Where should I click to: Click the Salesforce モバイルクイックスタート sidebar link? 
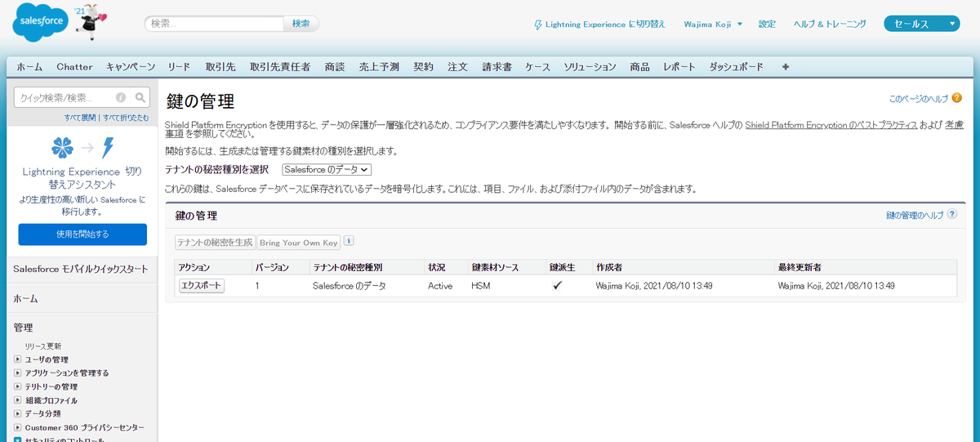pyautogui.click(x=81, y=269)
